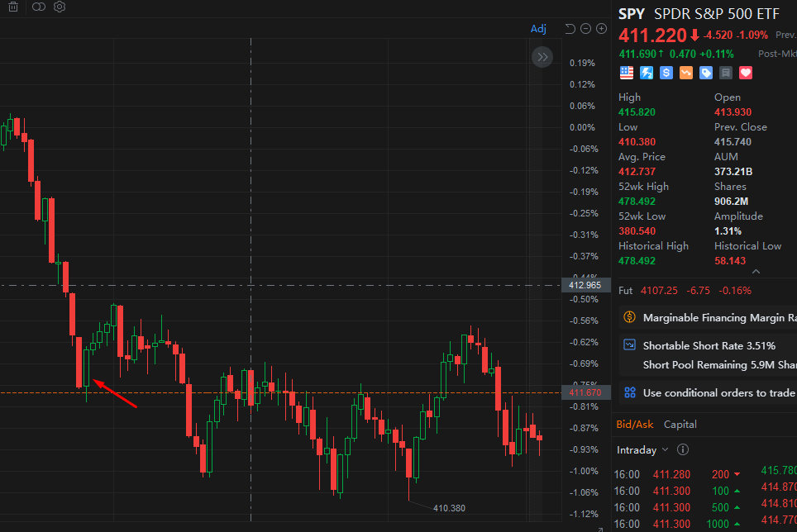Click the Open value 413.930

(733, 112)
